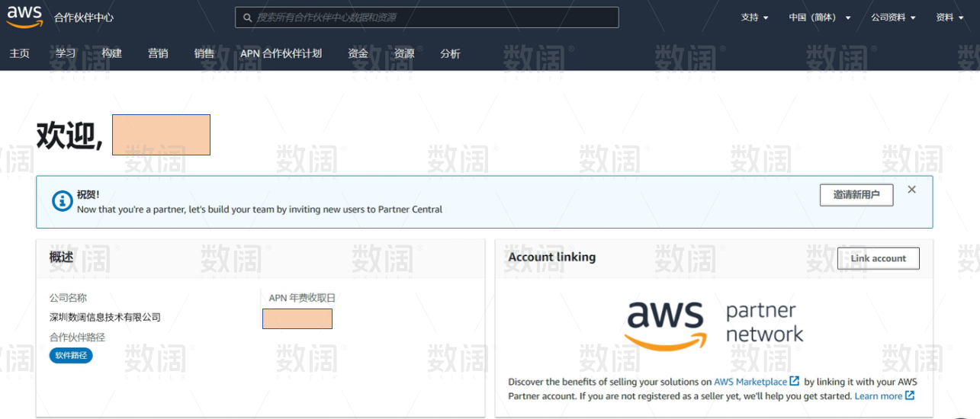This screenshot has width=980, height=419.
Task: Select the 销售 nav item
Action: [x=204, y=53]
